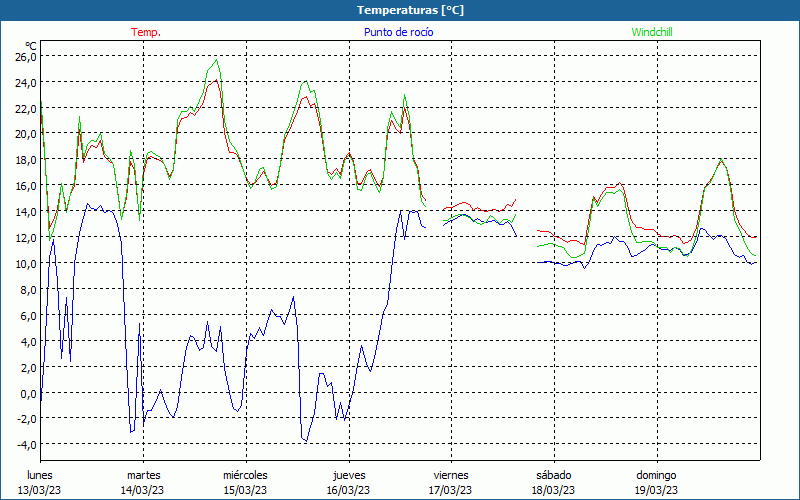Click the 'jueves' day label
Image resolution: width=800 pixels, height=500 pixels.
pyautogui.click(x=349, y=475)
